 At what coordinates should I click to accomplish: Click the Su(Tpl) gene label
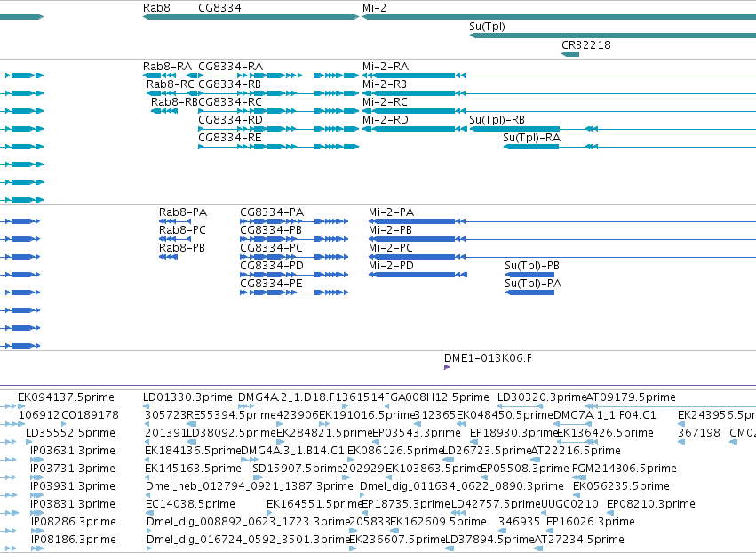(487, 27)
